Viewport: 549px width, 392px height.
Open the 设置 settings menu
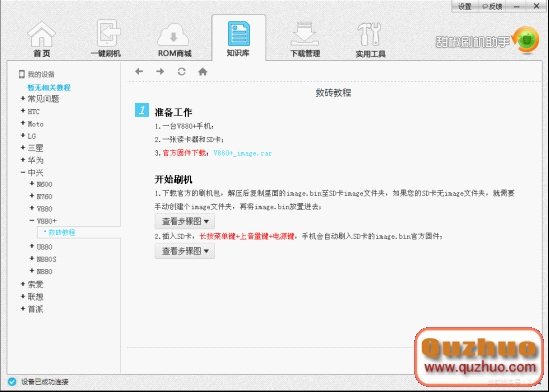pyautogui.click(x=465, y=6)
